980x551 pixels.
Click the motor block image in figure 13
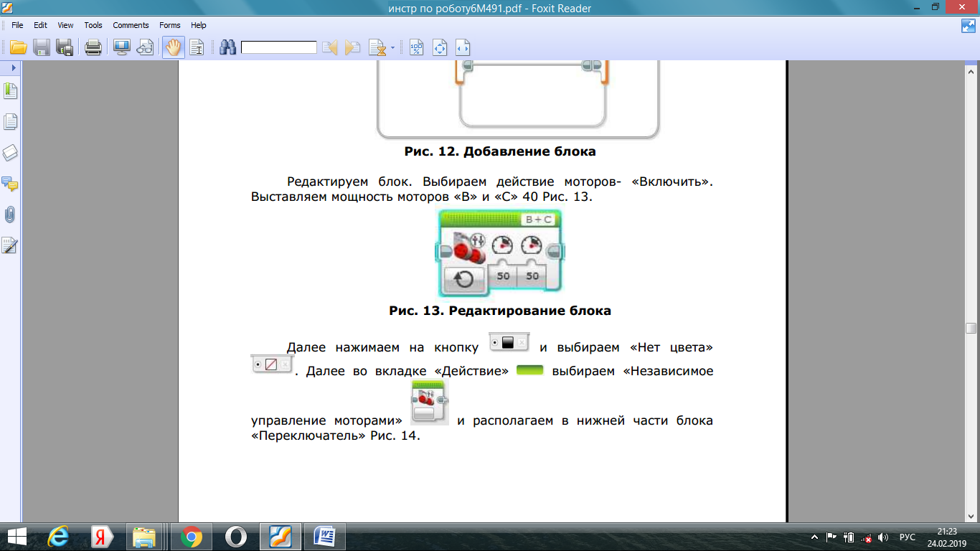[x=500, y=253]
